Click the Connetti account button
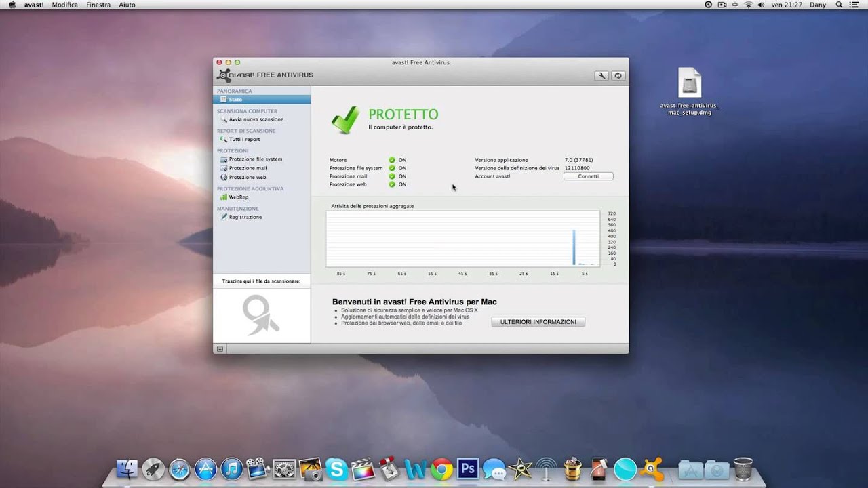The width and height of the screenshot is (868, 488). point(588,176)
